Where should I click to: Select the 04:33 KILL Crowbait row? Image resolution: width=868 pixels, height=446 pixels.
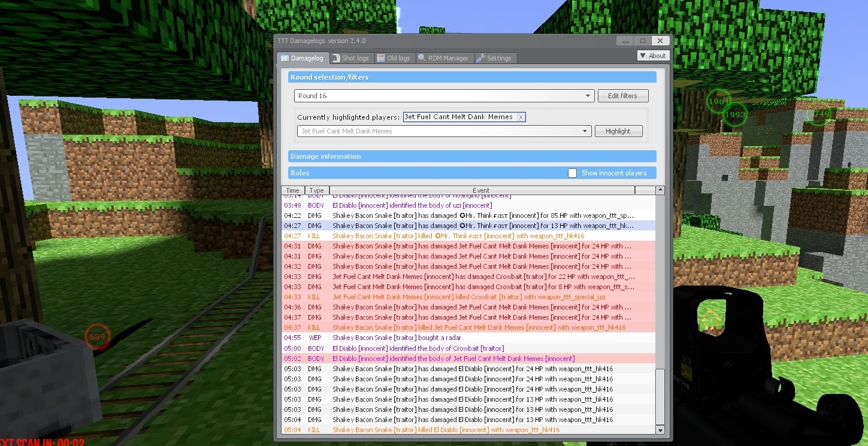pos(468,297)
